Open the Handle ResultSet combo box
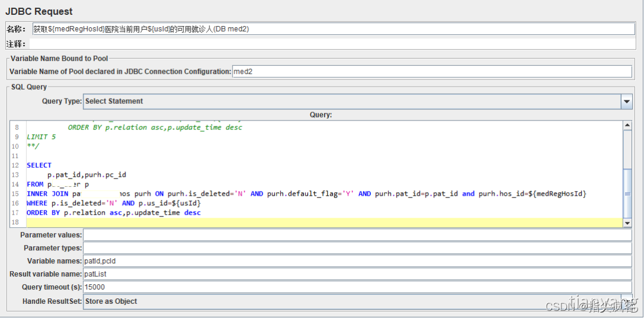Viewport: 644px width, 318px height. pyautogui.click(x=357, y=301)
